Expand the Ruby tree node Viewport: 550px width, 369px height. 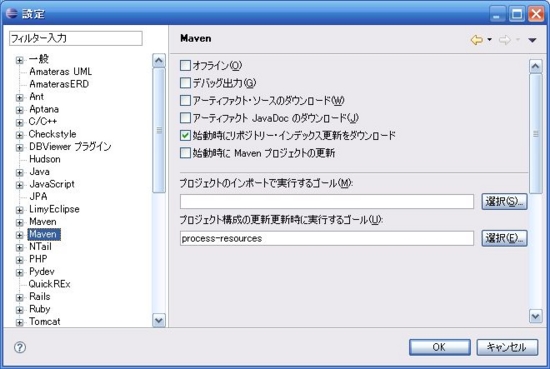20,310
